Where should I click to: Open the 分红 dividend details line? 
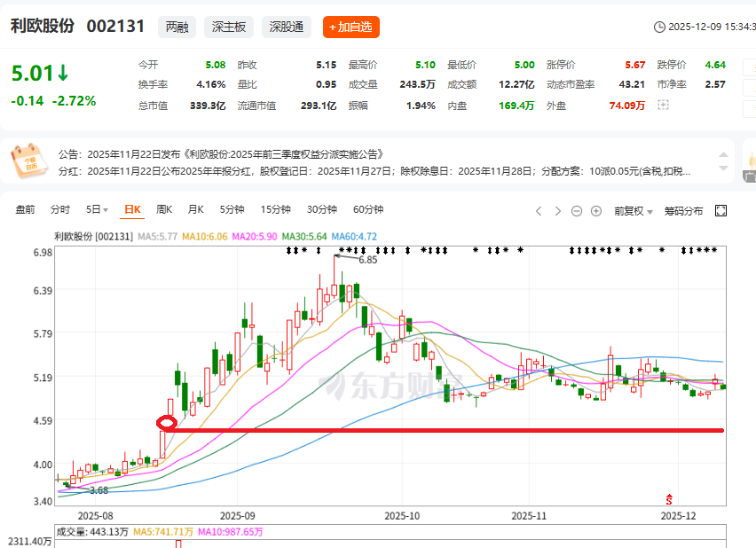pyautogui.click(x=374, y=171)
